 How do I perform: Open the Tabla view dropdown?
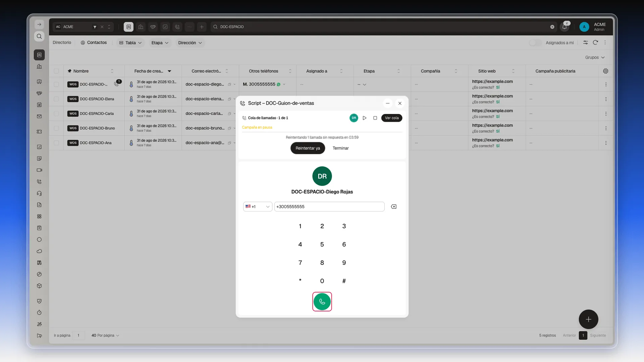130,43
